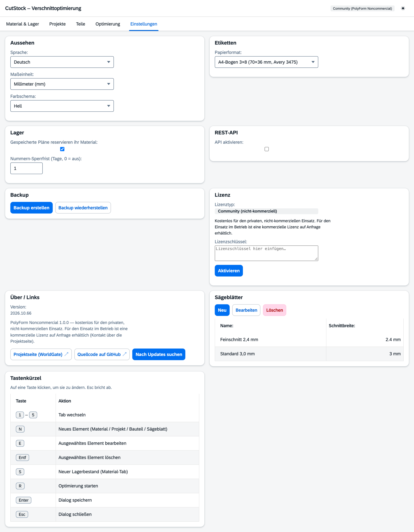This screenshot has width=414, height=532.
Task: Click the R key for Optimierung starten
Action: [x=20, y=486]
